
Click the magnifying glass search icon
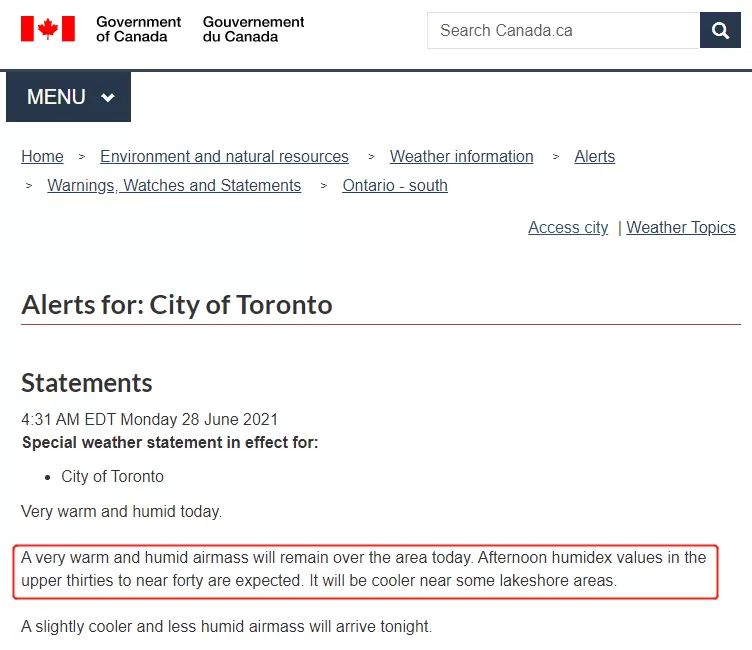coord(720,30)
